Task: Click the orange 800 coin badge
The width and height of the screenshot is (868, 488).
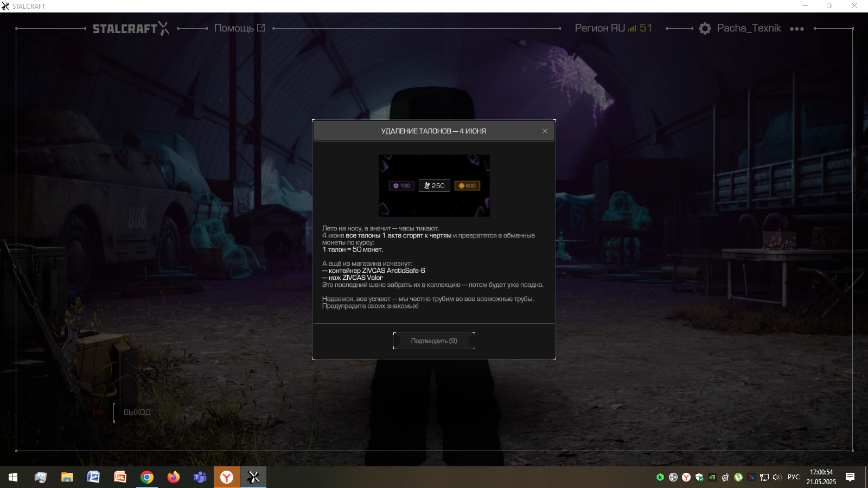Action: (467, 185)
